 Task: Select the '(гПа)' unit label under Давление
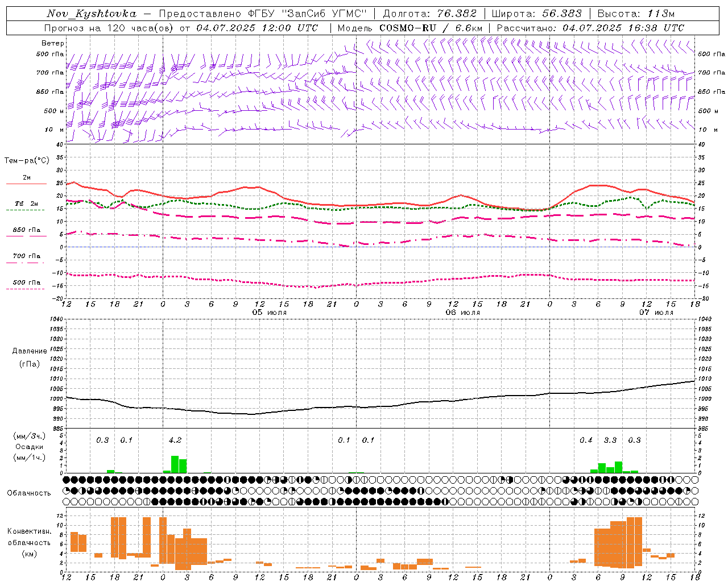30,364
